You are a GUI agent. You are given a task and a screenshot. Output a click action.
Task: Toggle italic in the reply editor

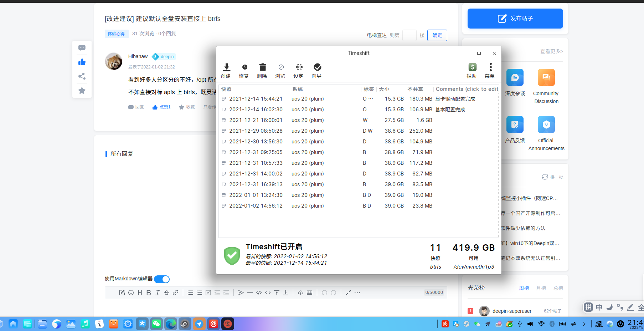point(158,293)
